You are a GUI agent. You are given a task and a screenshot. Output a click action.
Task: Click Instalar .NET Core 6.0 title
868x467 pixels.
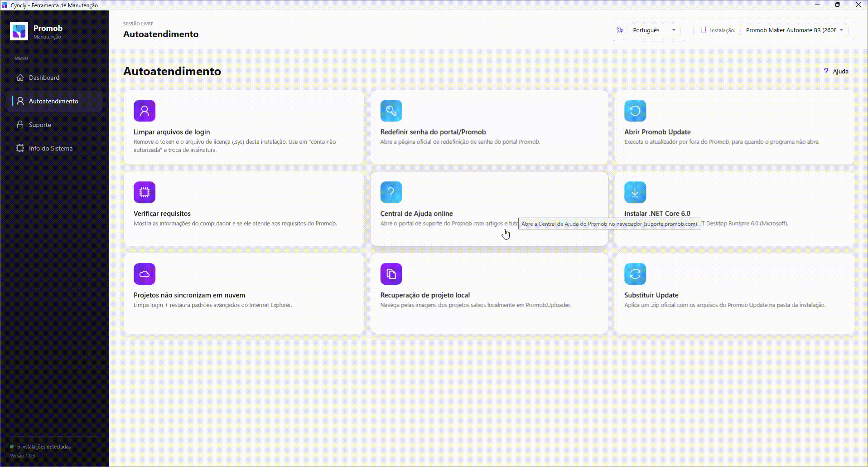coord(657,214)
